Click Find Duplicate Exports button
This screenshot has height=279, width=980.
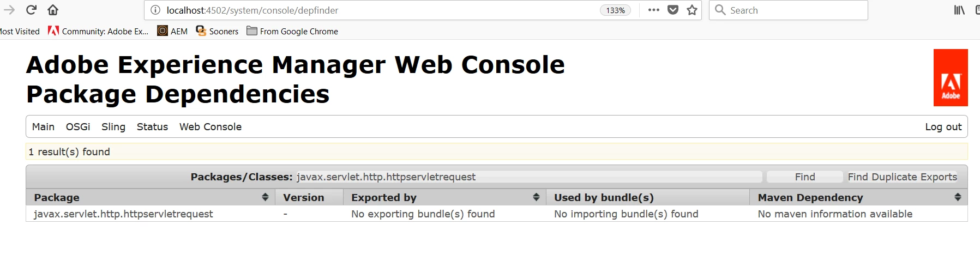pyautogui.click(x=902, y=177)
